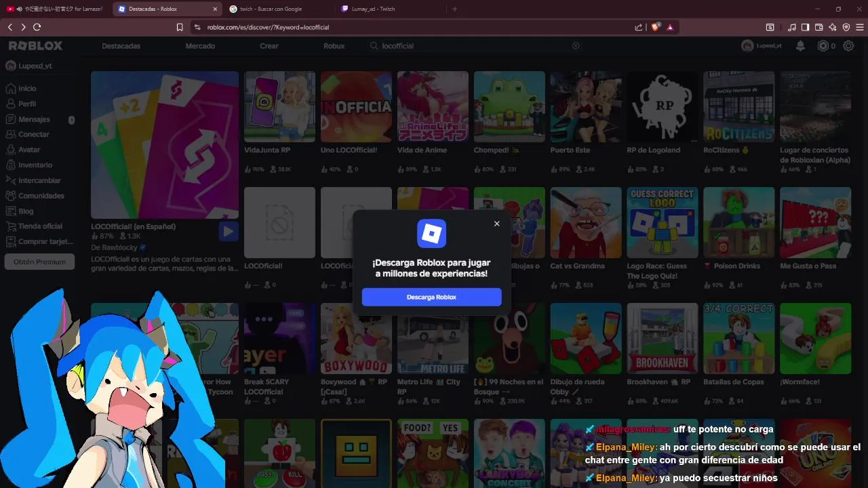Open Brookhaven RP game thumbnail
This screenshot has width=868, height=488.
(663, 338)
